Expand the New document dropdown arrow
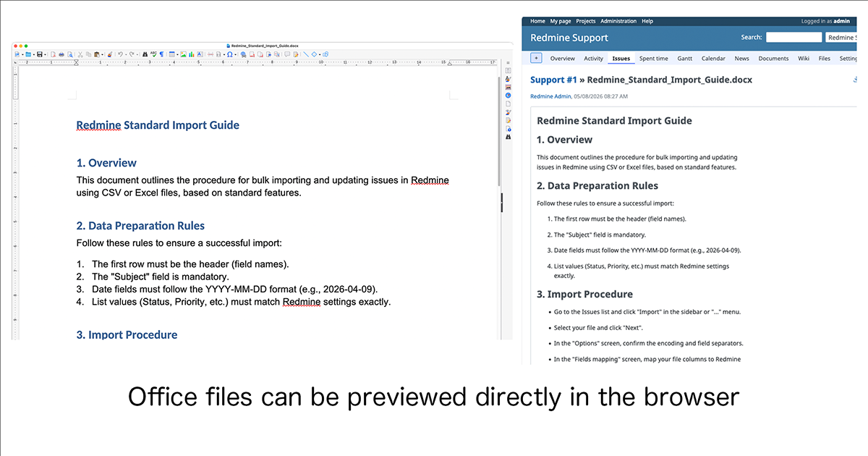This screenshot has width=868, height=456. (22, 54)
